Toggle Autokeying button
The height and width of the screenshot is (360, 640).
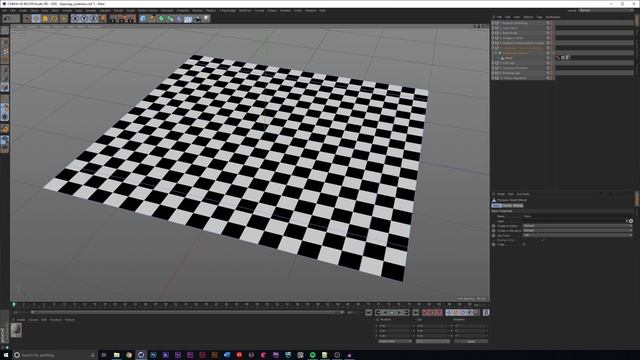pos(433,313)
